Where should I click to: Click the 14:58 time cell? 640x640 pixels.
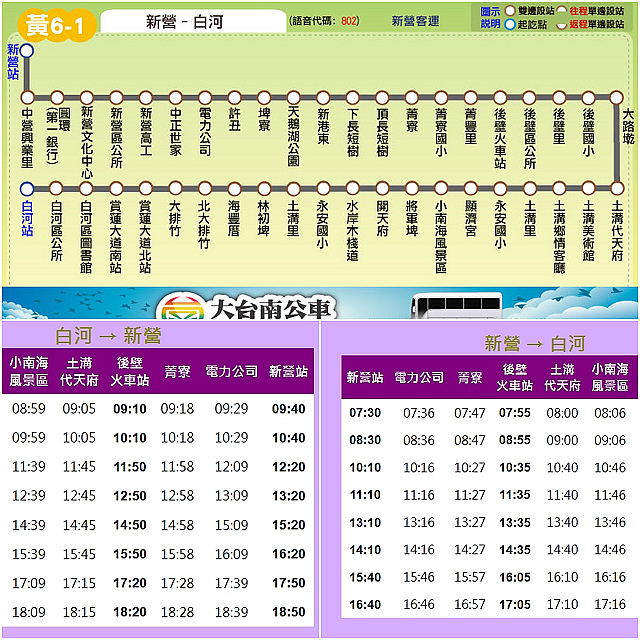pos(177,524)
